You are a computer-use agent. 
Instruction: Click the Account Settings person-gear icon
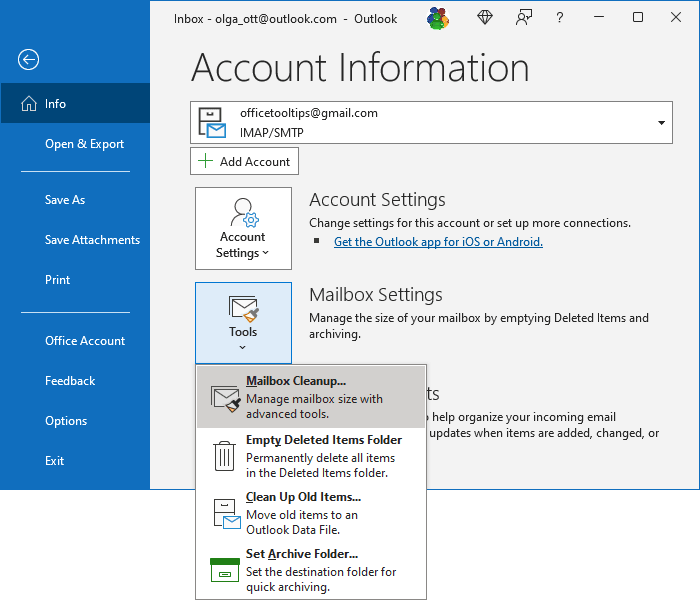pos(244,213)
